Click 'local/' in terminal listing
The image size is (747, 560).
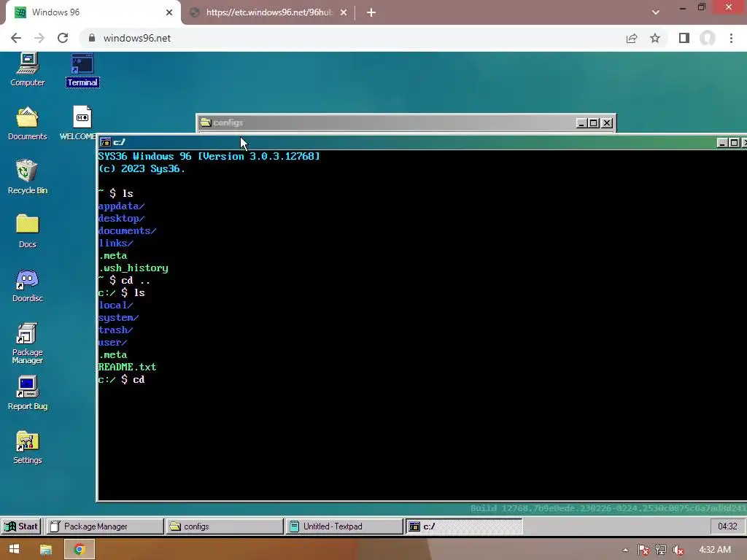click(115, 306)
